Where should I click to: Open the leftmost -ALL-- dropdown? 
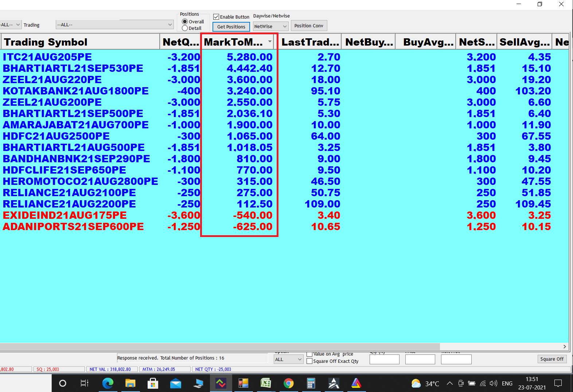[11, 25]
